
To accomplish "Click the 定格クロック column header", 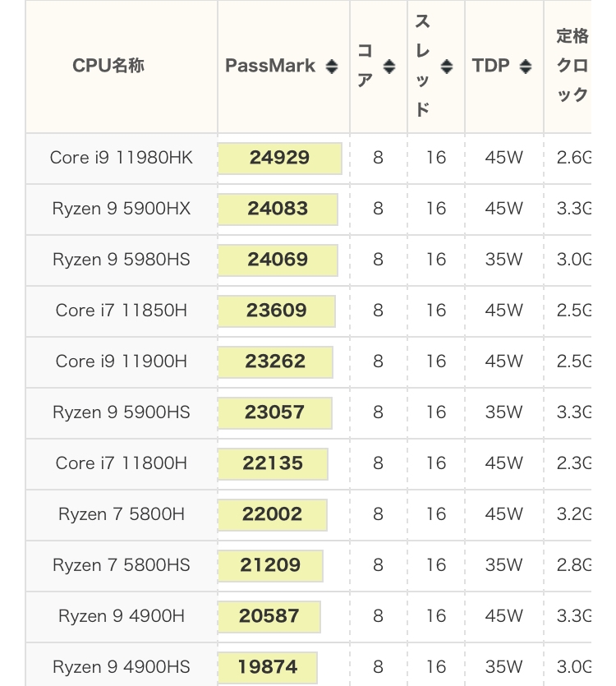I will (x=572, y=66).
